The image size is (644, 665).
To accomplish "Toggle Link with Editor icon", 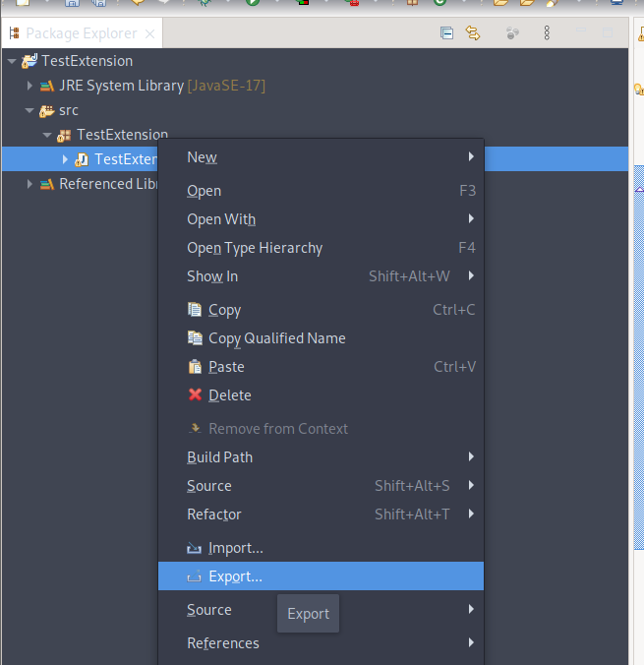I will click(x=473, y=33).
